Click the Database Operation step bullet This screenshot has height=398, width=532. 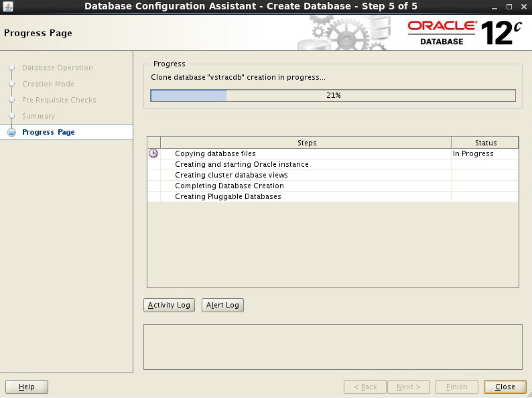(12, 68)
